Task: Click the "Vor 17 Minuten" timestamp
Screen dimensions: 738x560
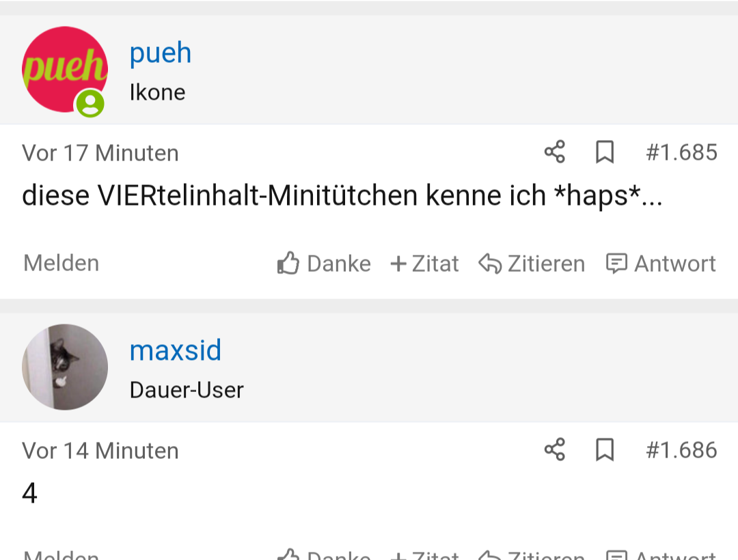Action: 100,153
